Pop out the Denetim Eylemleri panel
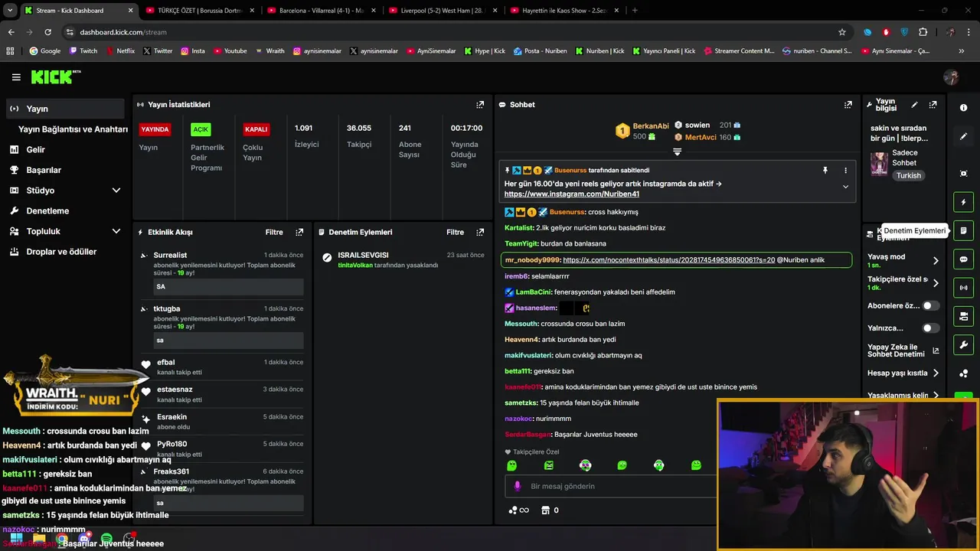The width and height of the screenshot is (980, 551). tap(480, 232)
